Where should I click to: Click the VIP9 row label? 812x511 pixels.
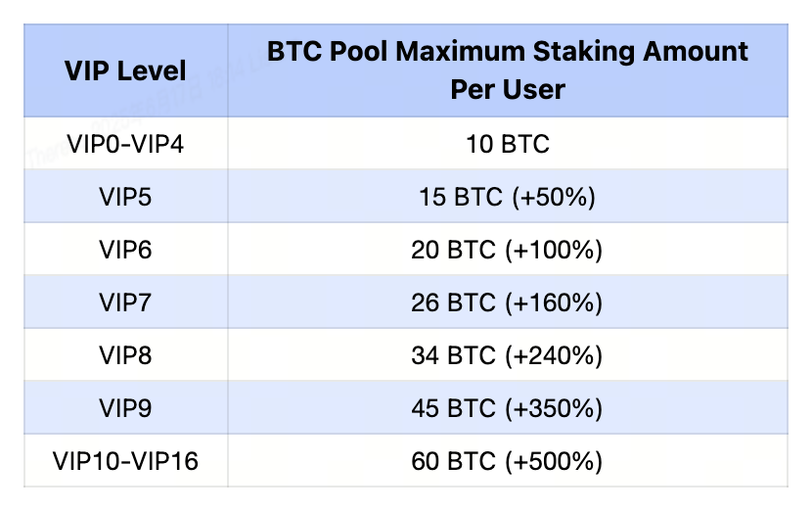125,409
